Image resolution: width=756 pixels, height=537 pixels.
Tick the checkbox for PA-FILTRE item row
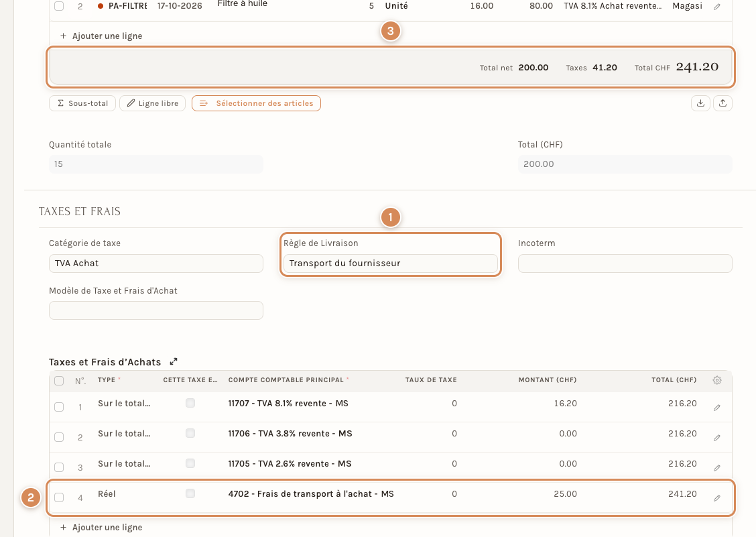[x=59, y=6]
